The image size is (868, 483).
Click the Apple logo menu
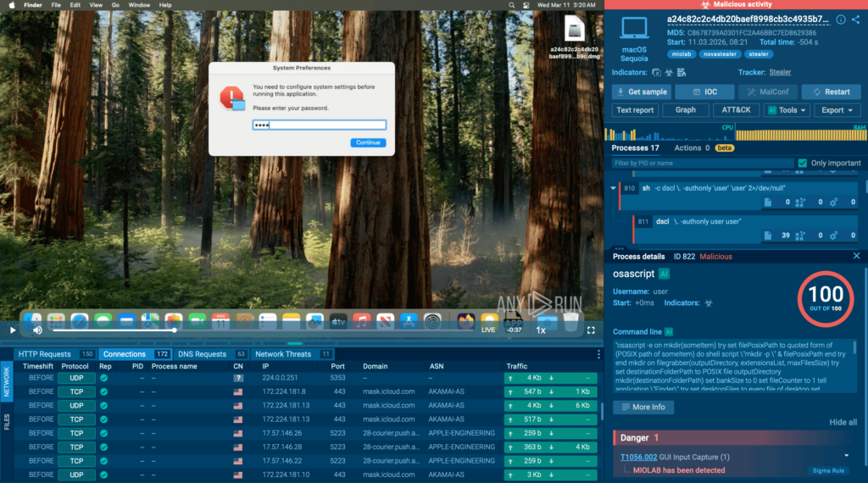click(12, 5)
